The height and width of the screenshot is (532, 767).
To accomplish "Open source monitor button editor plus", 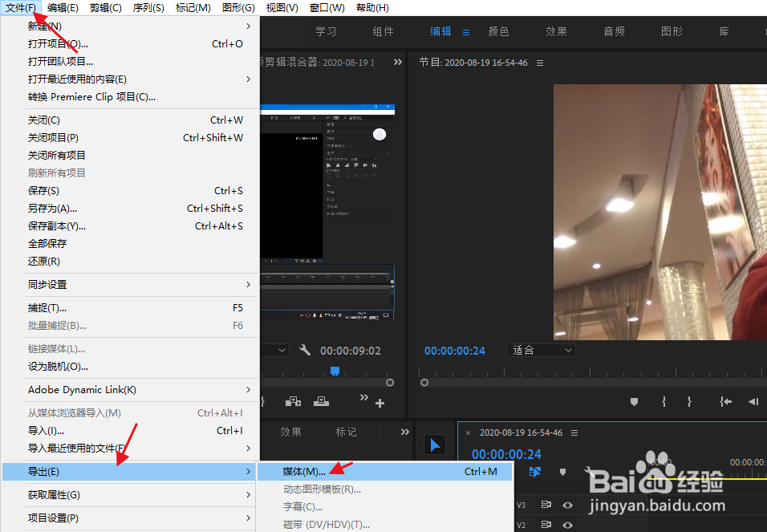I will 379,404.
